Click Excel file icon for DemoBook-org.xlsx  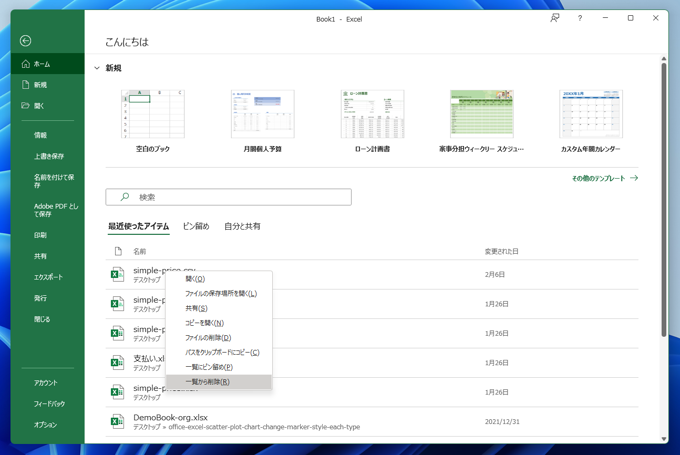click(x=117, y=421)
